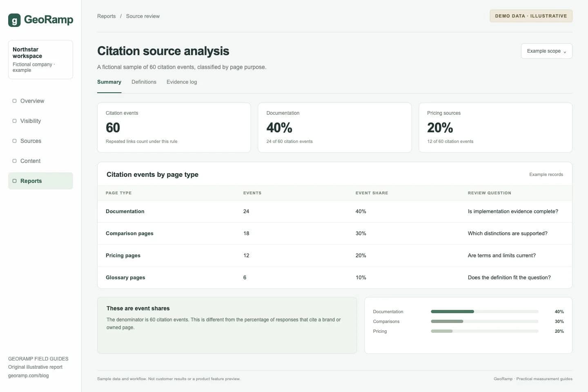The height and width of the screenshot is (392, 588).
Task: Open Overview in the sidebar
Action: (x=40, y=101)
